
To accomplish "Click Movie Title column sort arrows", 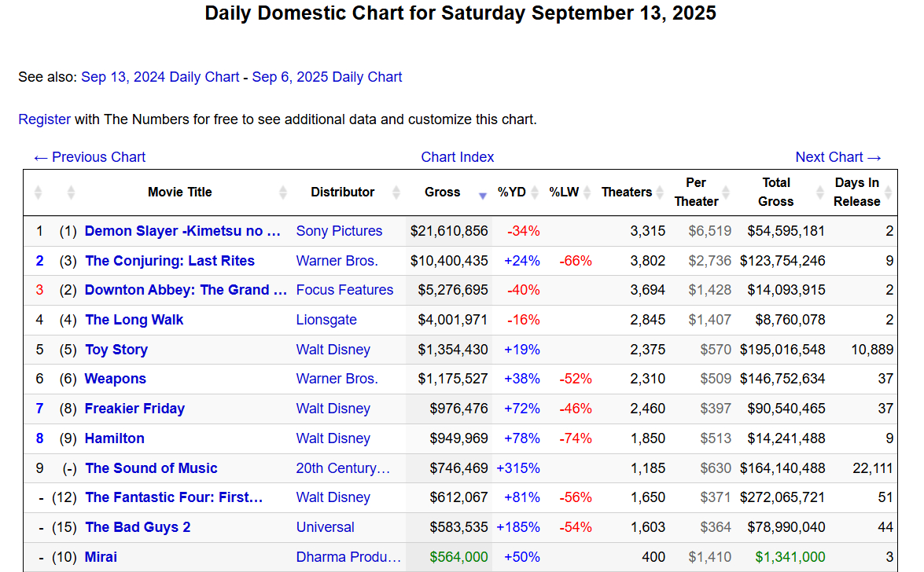I will coord(283,192).
